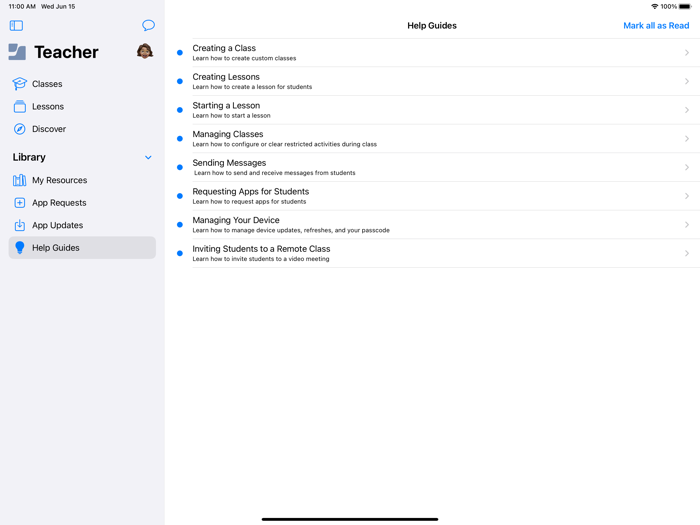Image resolution: width=700 pixels, height=525 pixels.
Task: Click the App Updates download icon
Action: [x=20, y=225]
